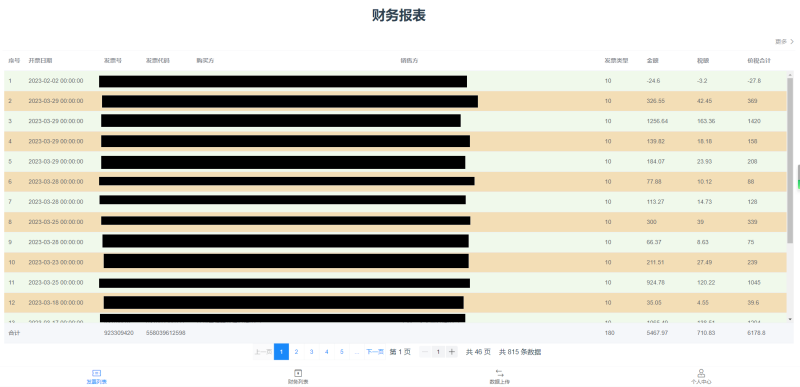Click the 购买方 column header
This screenshot has height=387, width=800.
[205, 61]
